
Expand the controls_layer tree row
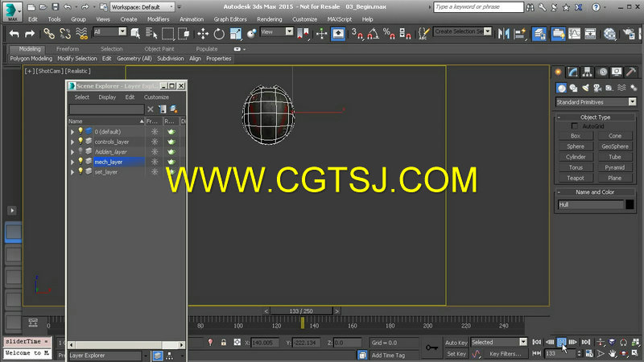72,142
